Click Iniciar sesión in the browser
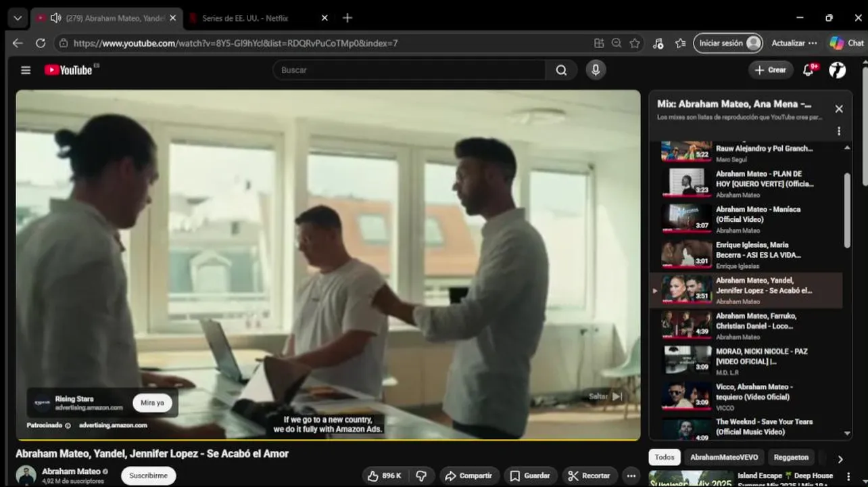 (x=728, y=43)
